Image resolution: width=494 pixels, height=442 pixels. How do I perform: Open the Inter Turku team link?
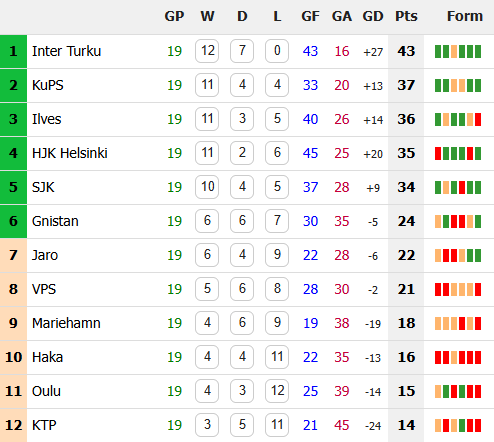66,51
